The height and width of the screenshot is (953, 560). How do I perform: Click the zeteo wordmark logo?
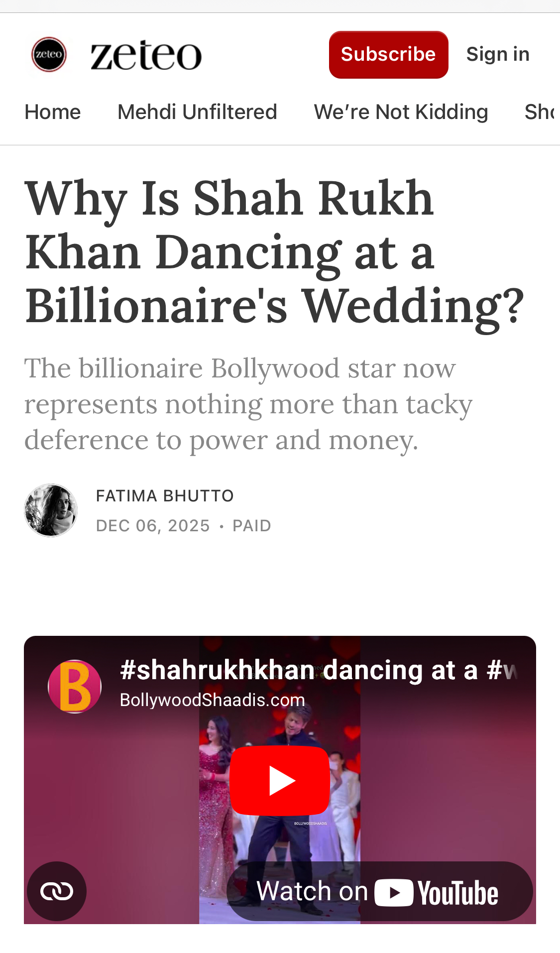[x=146, y=55]
